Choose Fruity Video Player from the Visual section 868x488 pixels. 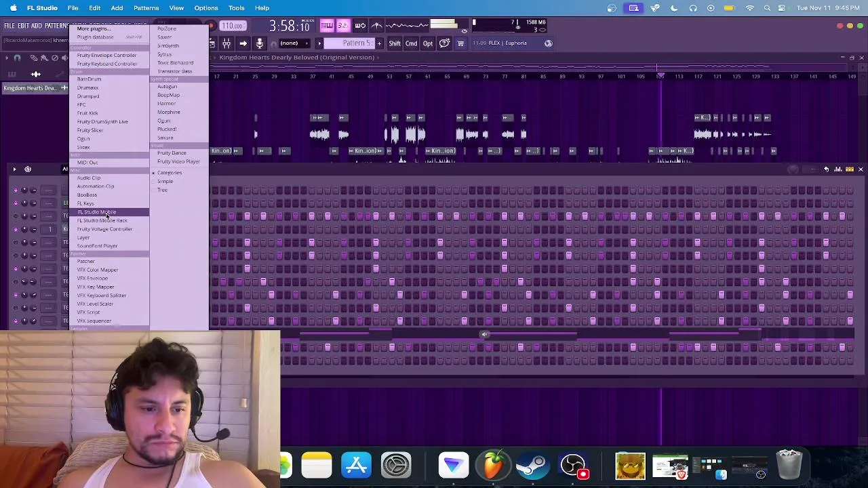click(178, 161)
